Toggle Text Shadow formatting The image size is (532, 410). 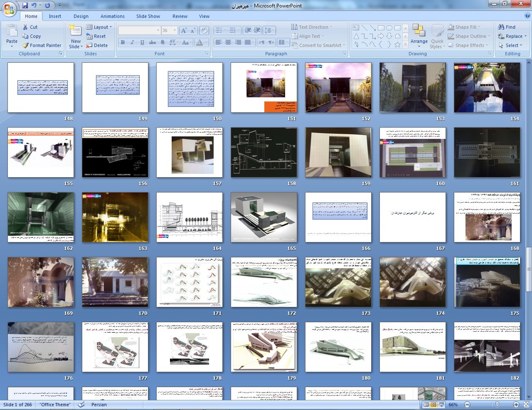163,42
